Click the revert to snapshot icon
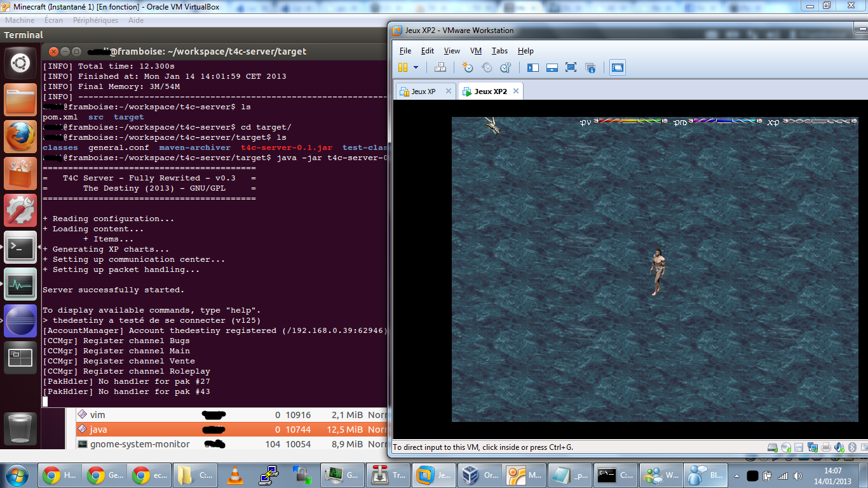Viewport: 868px width, 488px height. 487,67
